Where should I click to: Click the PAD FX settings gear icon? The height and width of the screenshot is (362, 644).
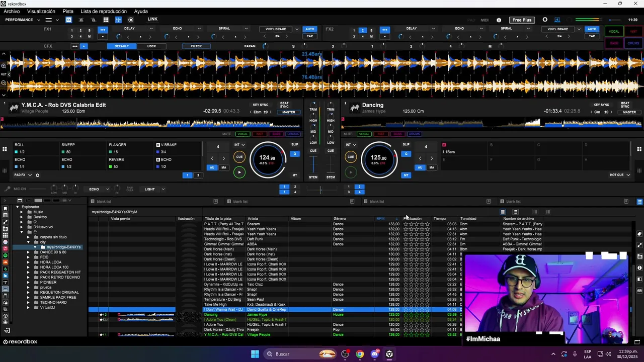pos(37,175)
